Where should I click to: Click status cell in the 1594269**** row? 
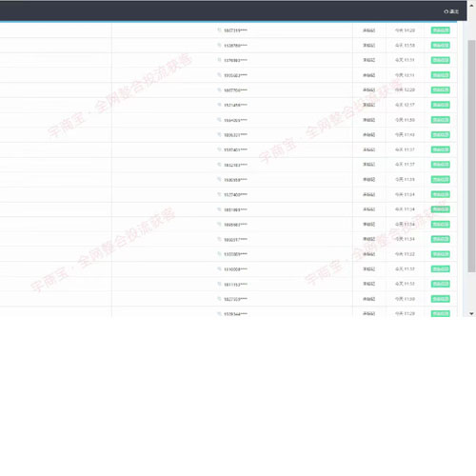[368, 120]
